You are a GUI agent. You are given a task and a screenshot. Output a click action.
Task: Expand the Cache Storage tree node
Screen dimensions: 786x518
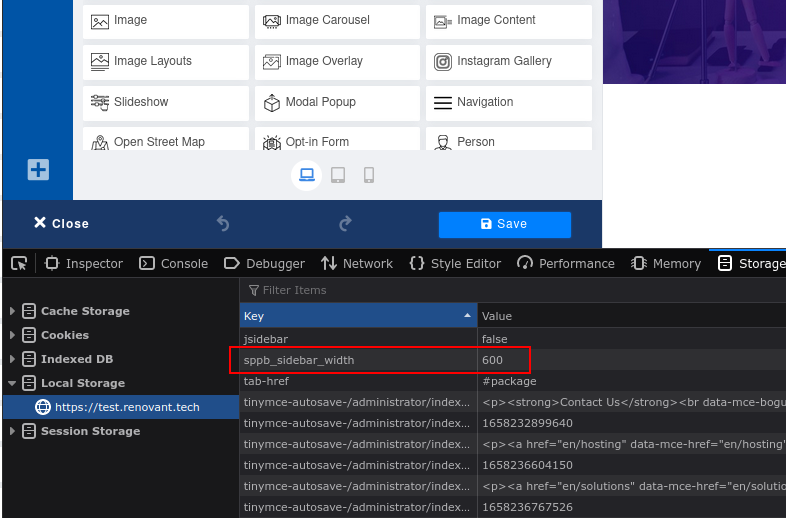pyautogui.click(x=12, y=311)
